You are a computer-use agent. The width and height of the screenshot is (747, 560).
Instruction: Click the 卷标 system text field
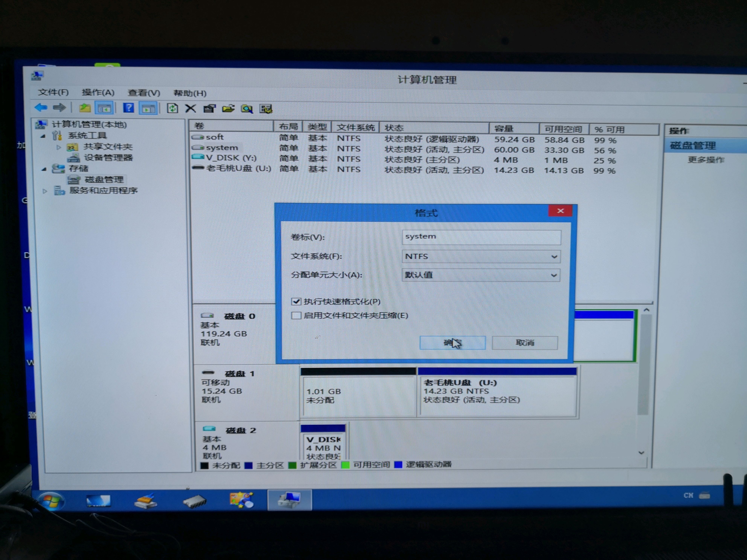pyautogui.click(x=482, y=237)
